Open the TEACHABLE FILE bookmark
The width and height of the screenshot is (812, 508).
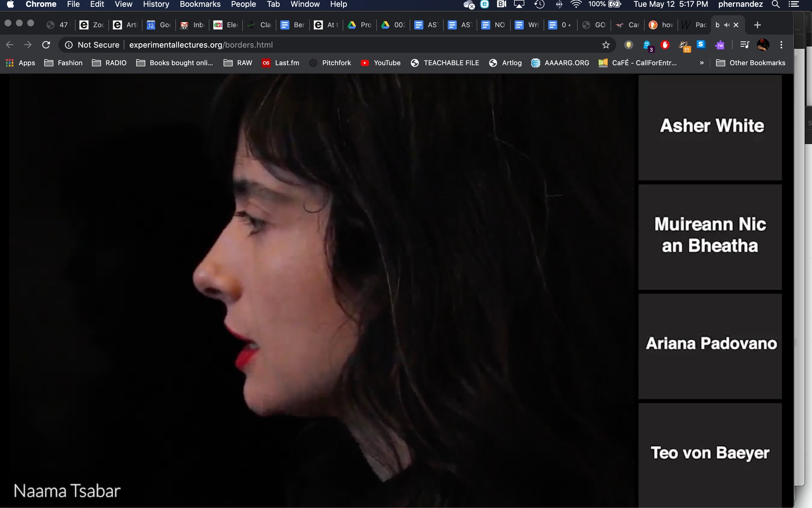tap(445, 63)
